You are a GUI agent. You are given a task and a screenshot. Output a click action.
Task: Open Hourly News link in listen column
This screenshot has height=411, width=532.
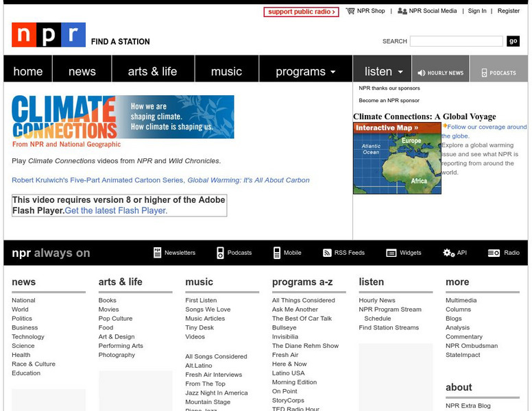pos(377,300)
